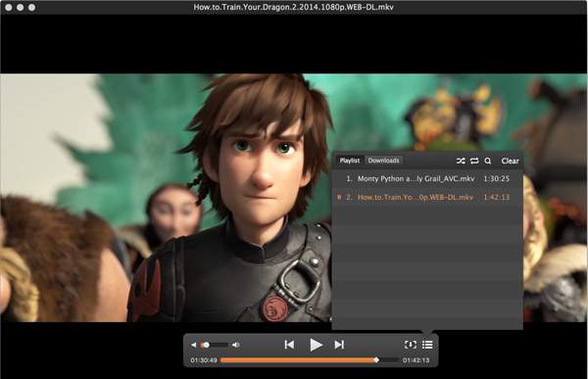Click the volume up speaker icon
Image resolution: width=588 pixels, height=379 pixels.
[x=235, y=345]
